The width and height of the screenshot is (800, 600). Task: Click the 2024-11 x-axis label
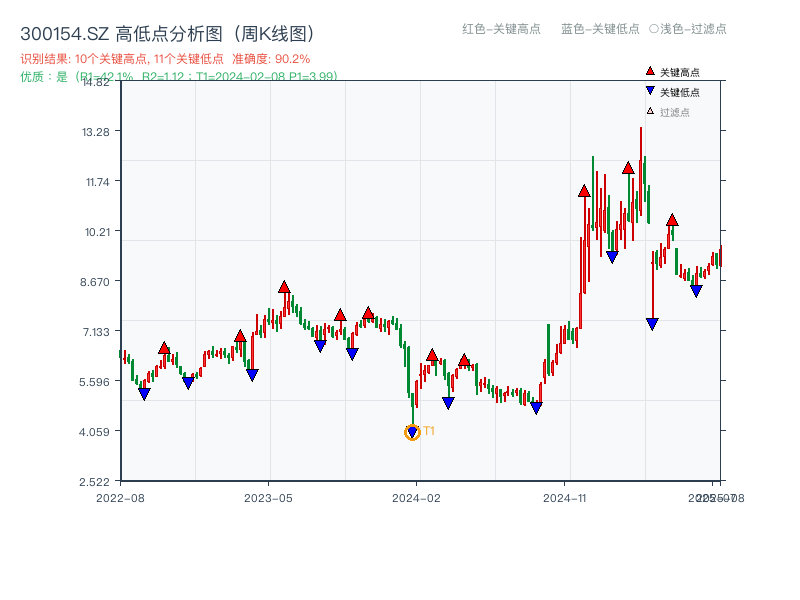point(565,498)
